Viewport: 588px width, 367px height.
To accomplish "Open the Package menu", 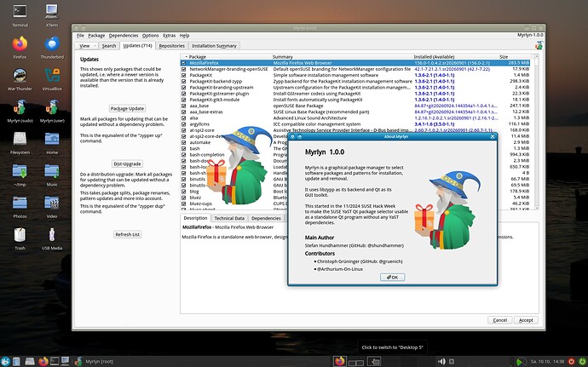I will point(96,36).
